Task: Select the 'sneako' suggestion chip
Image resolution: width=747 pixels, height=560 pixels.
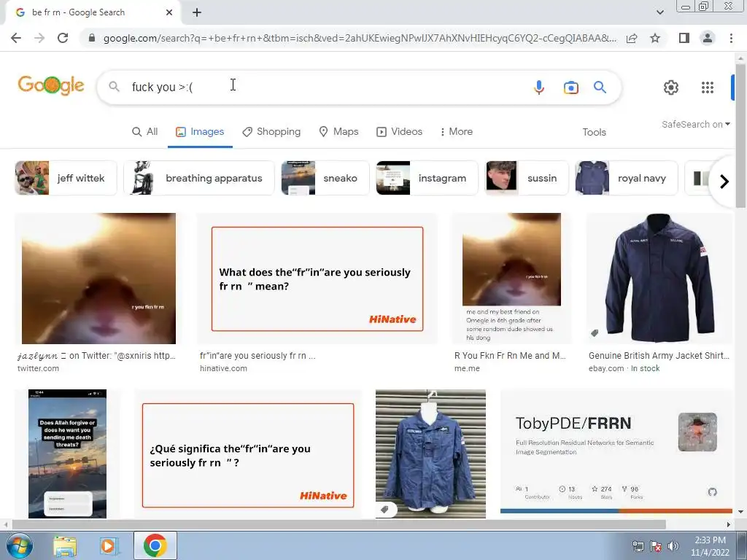Action: click(x=325, y=178)
